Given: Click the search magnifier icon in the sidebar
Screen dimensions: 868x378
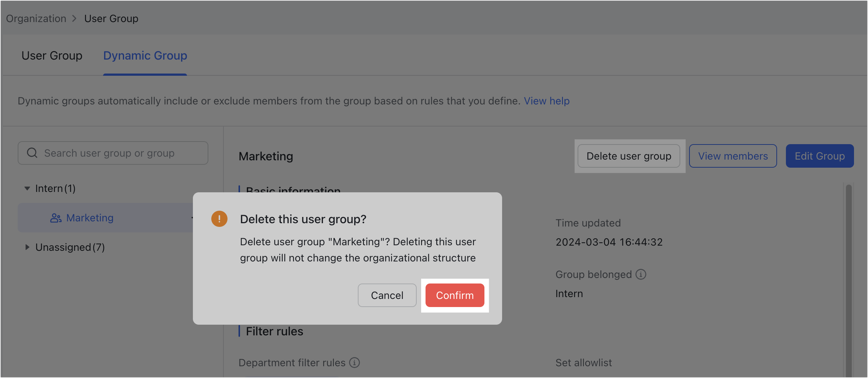Looking at the screenshot, I should coord(32,153).
